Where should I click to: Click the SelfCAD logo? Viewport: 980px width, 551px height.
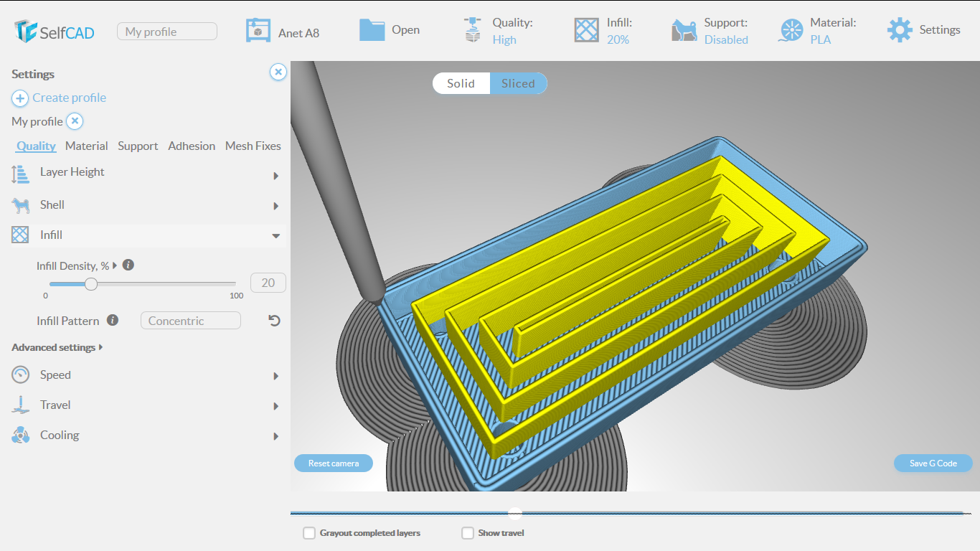[54, 31]
